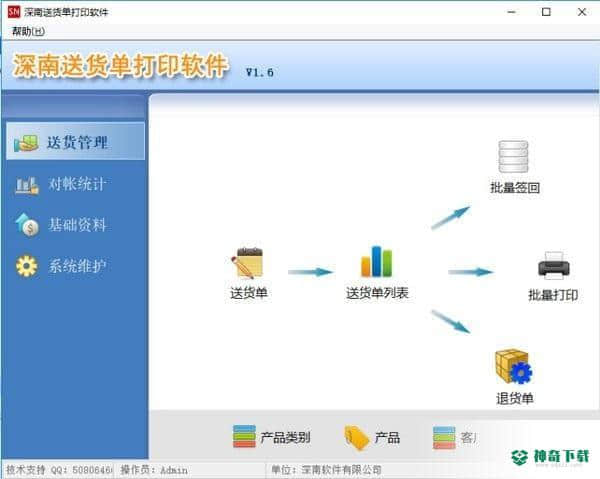Screen dimensions: 600x479
Task: Click the 单位: 深南软件有限公司 status text
Action: (326, 469)
